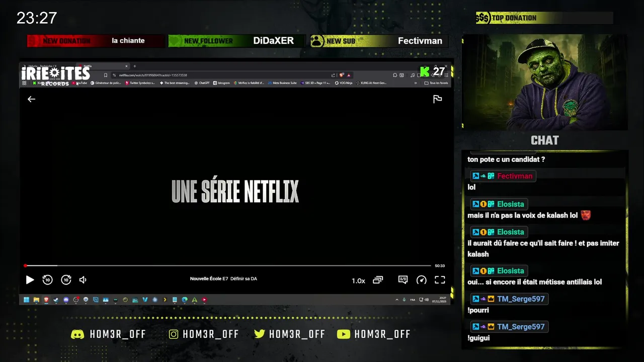This screenshot has height=362, width=644.
Task: Open the Brave Shields lion icon
Action: pos(342,75)
